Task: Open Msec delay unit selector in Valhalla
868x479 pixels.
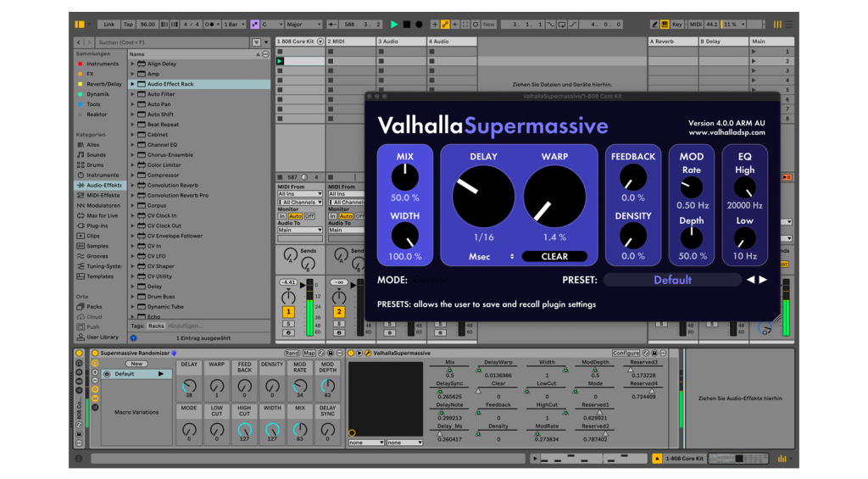Action: click(492, 257)
